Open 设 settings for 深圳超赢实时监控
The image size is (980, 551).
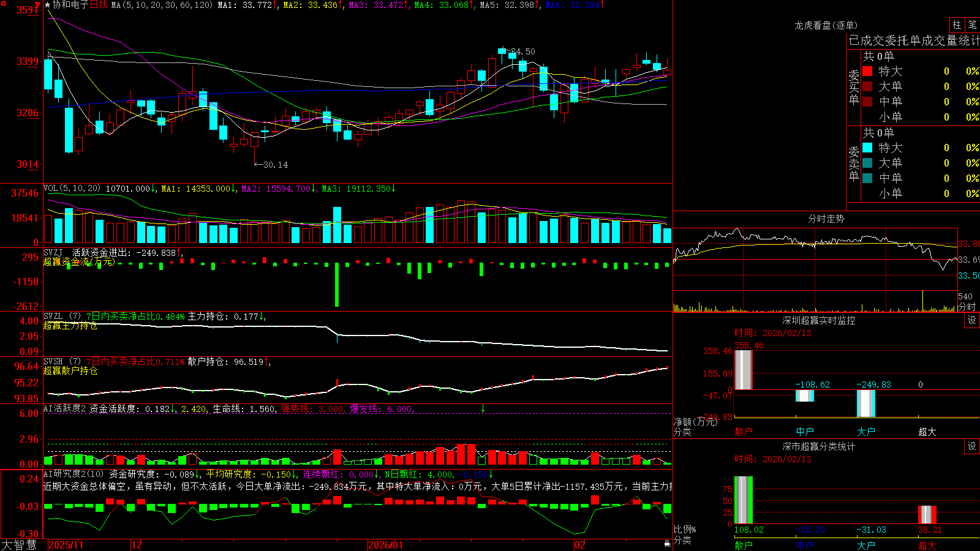972,320
